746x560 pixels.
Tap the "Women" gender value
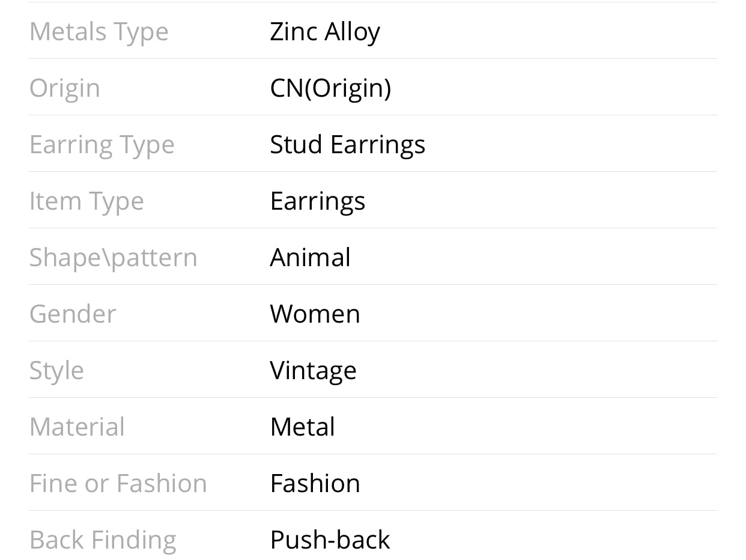315,314
